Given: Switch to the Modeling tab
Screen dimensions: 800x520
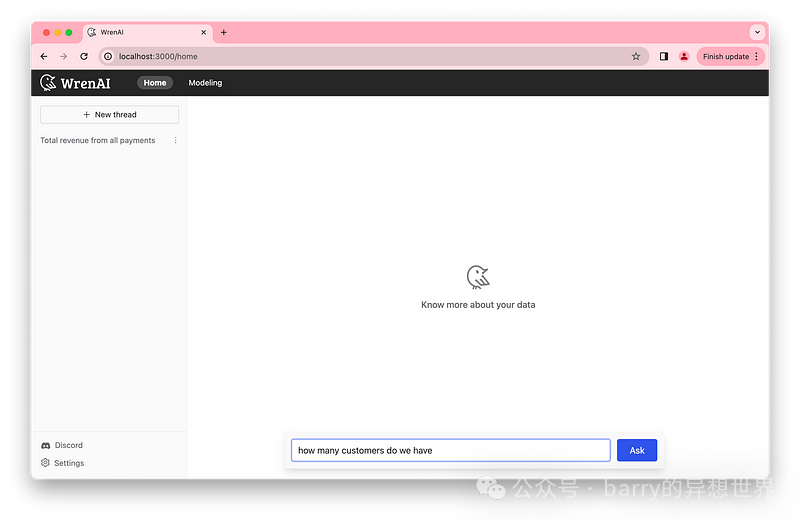Looking at the screenshot, I should click(205, 83).
